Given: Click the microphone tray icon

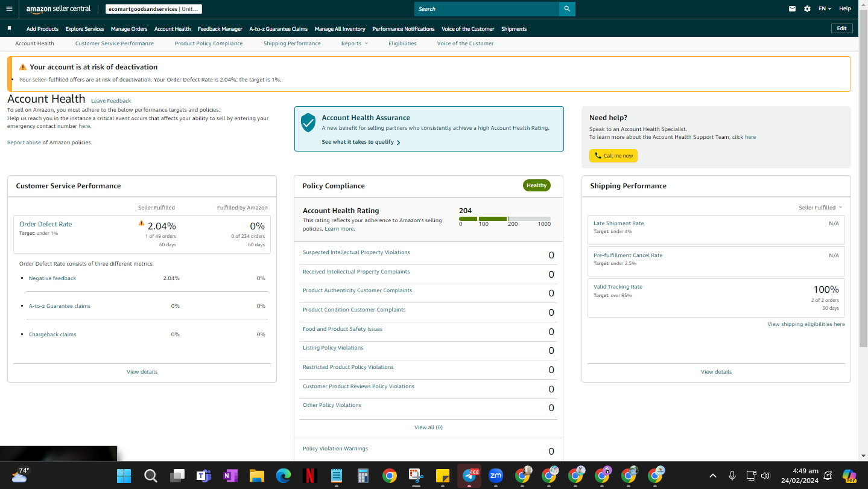Looking at the screenshot, I should click(732, 476).
